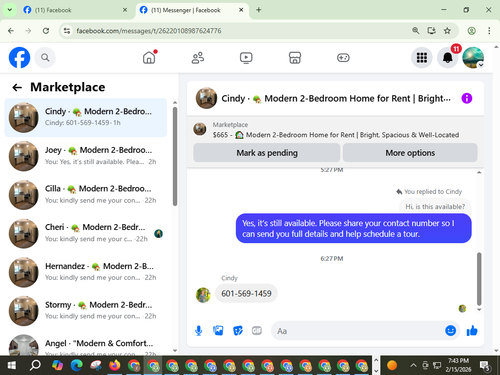Click the Cindy conversation header title

coord(336,99)
